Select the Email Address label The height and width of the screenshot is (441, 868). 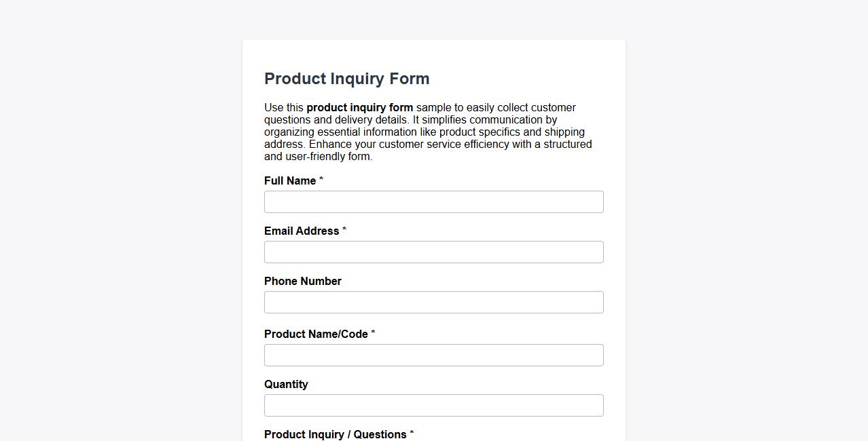click(301, 231)
